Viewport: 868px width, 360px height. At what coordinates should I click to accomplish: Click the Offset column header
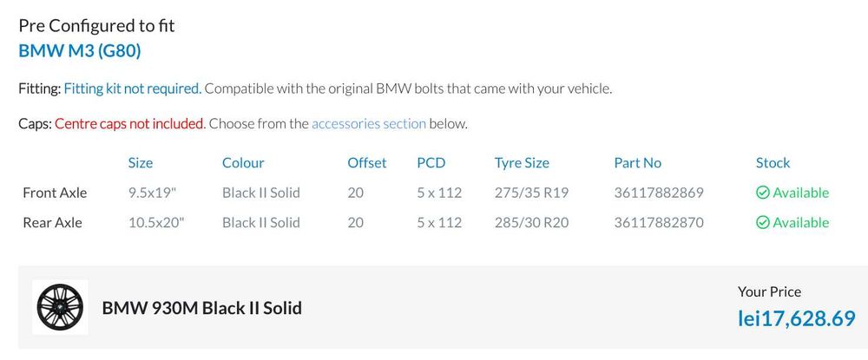point(367,163)
